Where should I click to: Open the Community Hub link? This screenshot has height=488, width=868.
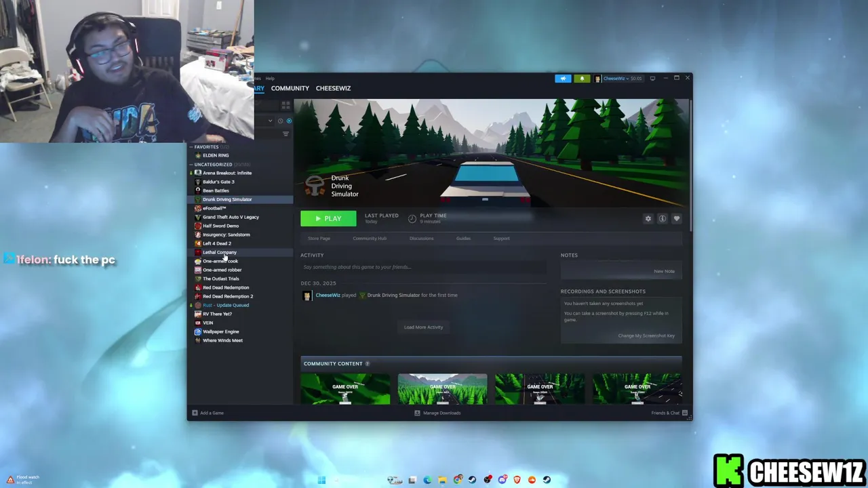[x=370, y=239]
